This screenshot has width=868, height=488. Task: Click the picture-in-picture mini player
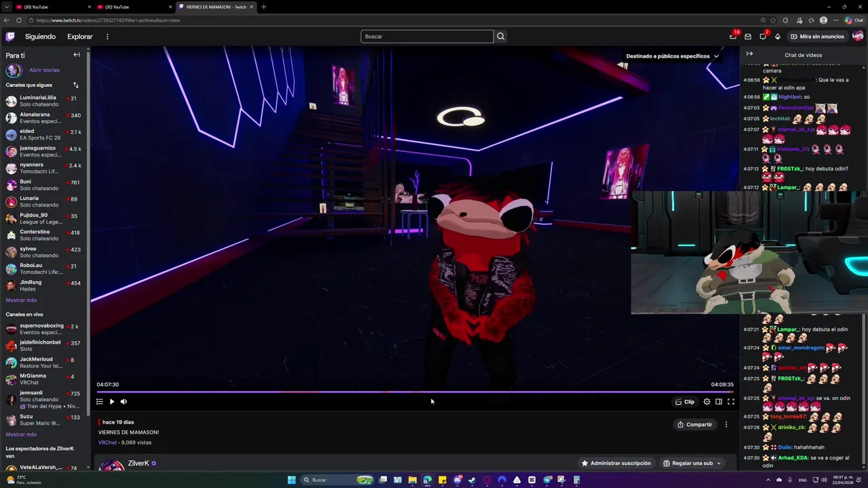click(x=749, y=253)
